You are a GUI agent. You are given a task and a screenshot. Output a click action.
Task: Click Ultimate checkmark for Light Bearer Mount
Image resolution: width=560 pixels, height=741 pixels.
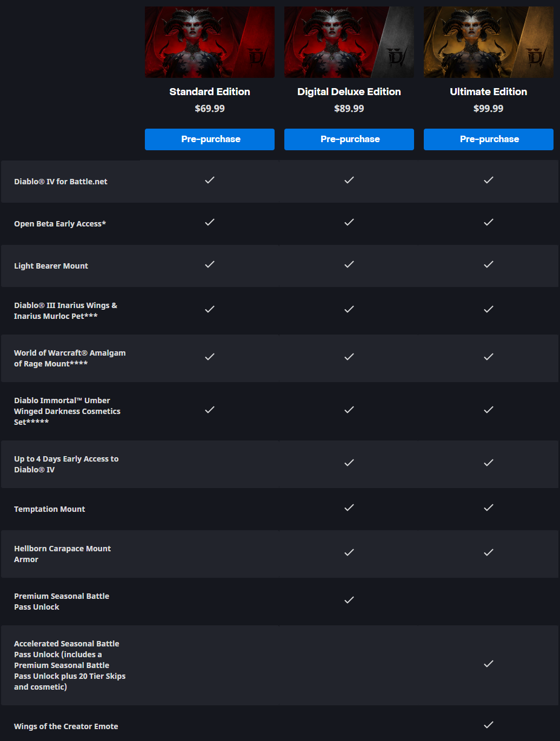489,264
